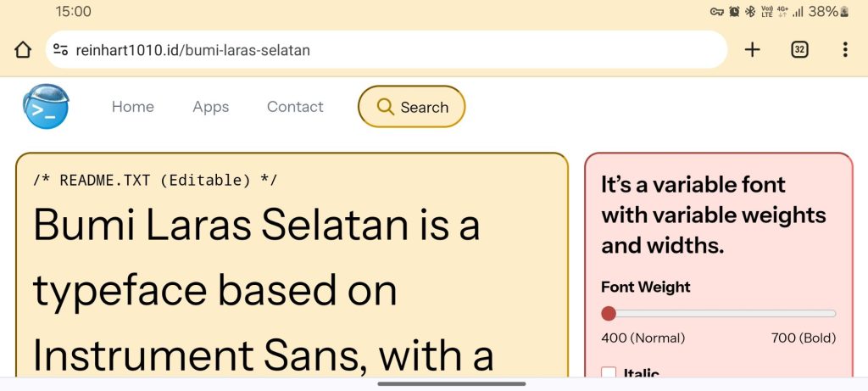
Task: Enable the Italic checkbox
Action: (609, 373)
